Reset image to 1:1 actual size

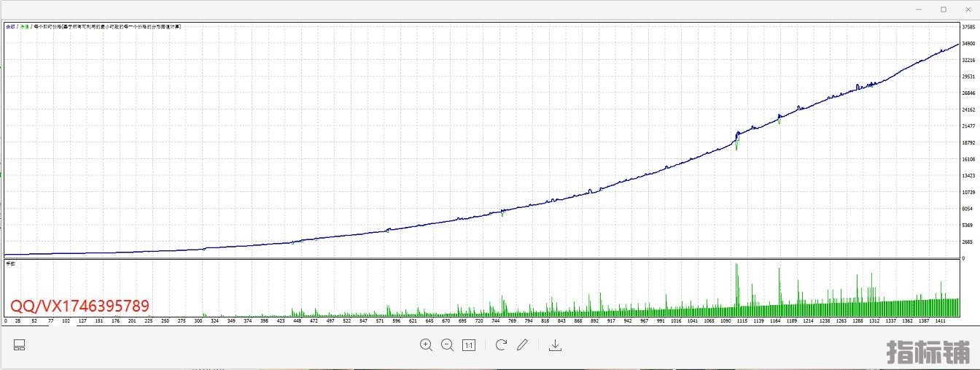tap(469, 345)
